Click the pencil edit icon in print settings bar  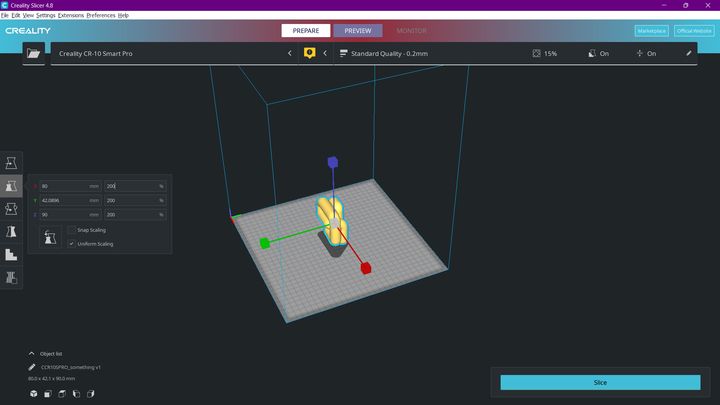click(689, 53)
